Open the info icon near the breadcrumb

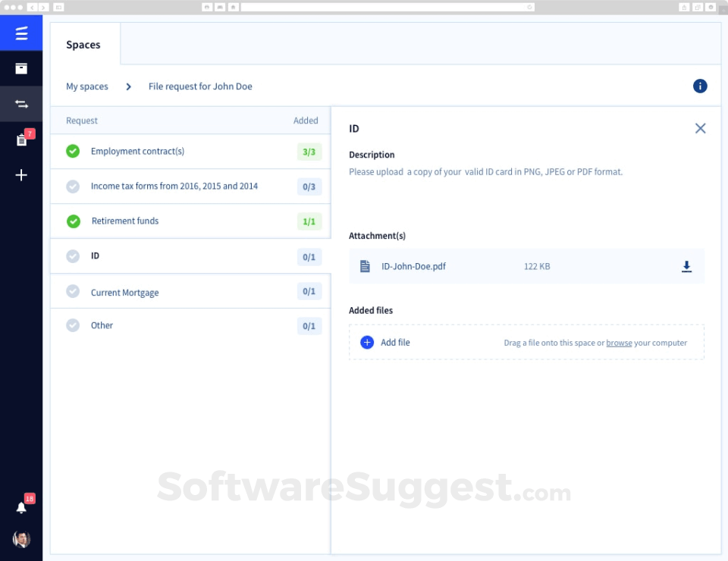[699, 86]
